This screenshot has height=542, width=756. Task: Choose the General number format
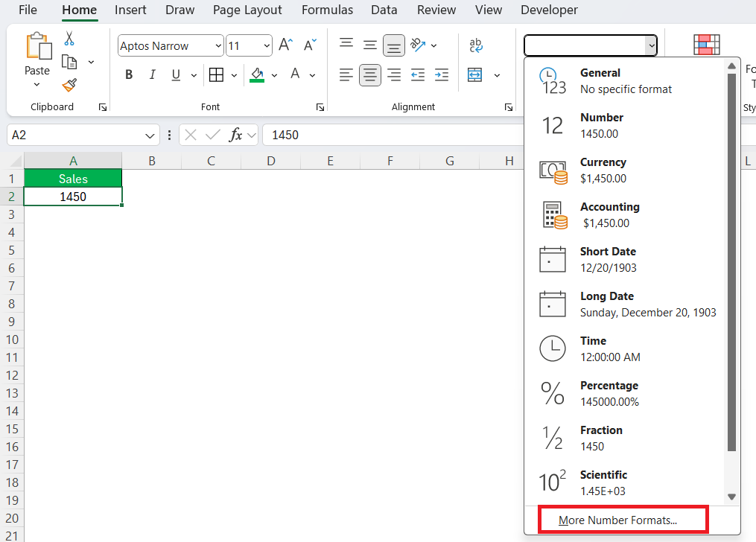click(626, 81)
